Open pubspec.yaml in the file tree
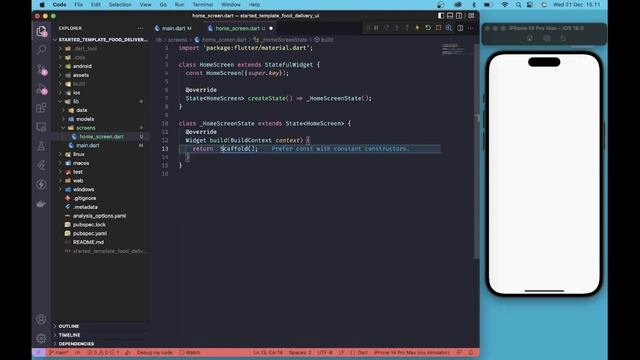The width and height of the screenshot is (640, 360). [100, 233]
